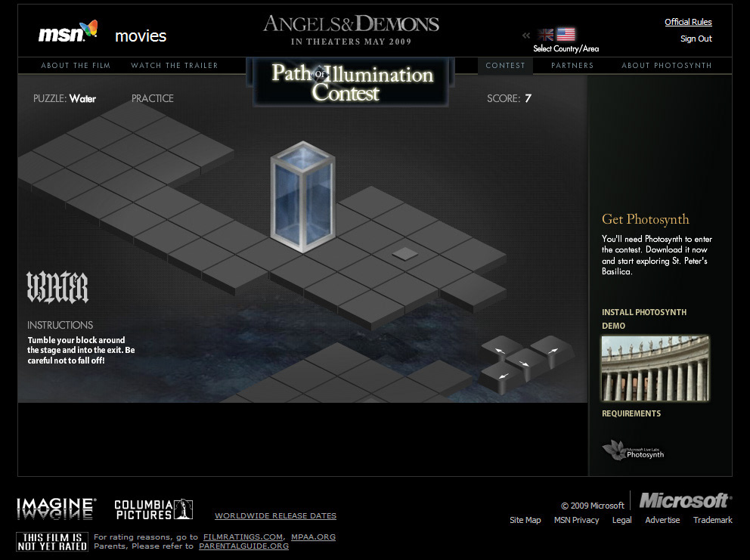Click the INSTRUCTIONS heading
Screen dimensions: 750x560
(60, 325)
